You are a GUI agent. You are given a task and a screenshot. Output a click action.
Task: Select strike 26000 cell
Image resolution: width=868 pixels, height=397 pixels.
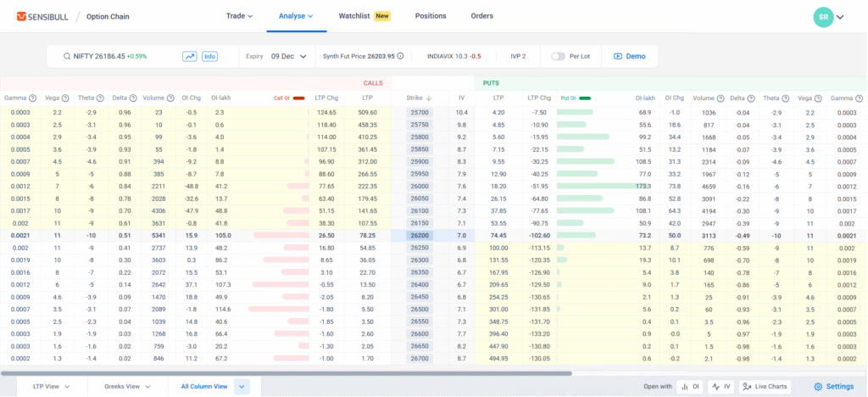pyautogui.click(x=419, y=186)
